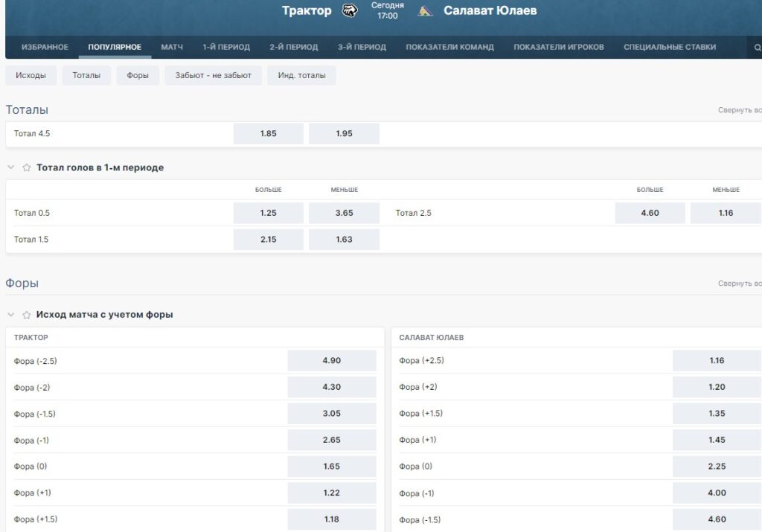Pick Тотал 1.5 меньше at 1.63
Screen dimensions: 762x532
pyautogui.click(x=344, y=240)
